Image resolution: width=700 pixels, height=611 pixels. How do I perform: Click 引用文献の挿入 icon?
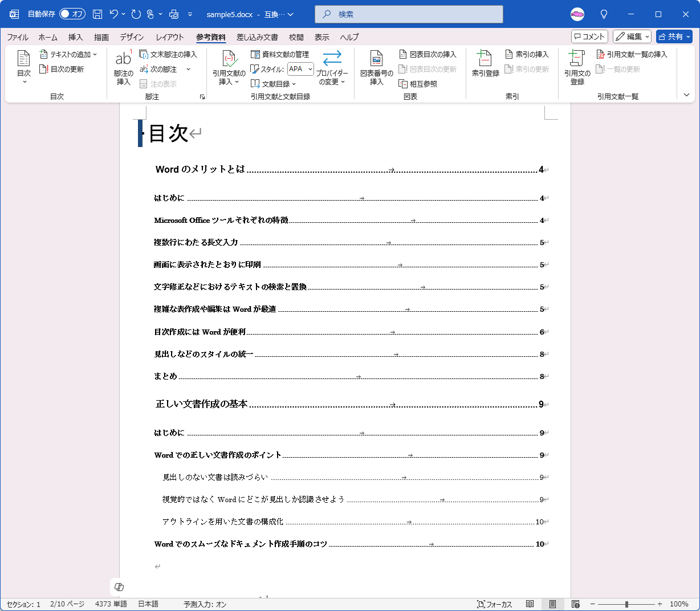tap(229, 67)
